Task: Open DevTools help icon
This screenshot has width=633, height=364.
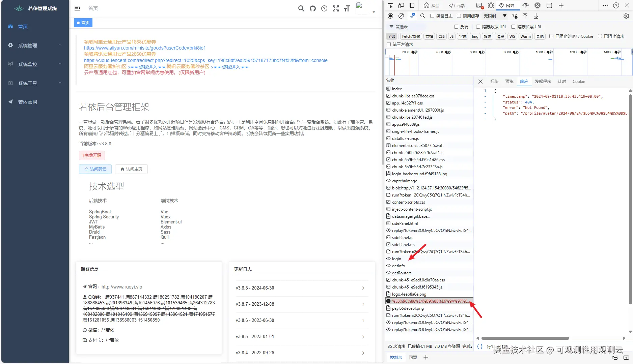Action: [x=616, y=5]
